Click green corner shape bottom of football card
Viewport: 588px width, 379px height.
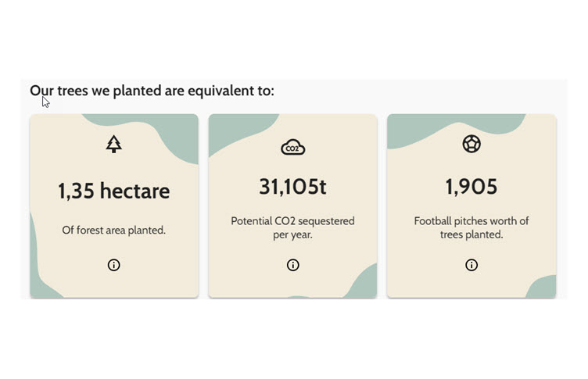coord(543,288)
